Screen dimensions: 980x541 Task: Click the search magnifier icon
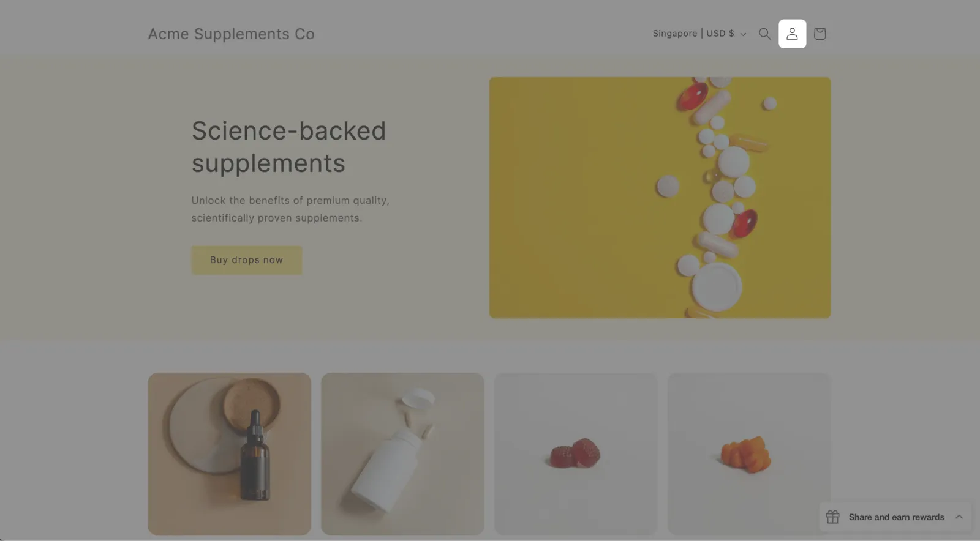coord(764,34)
